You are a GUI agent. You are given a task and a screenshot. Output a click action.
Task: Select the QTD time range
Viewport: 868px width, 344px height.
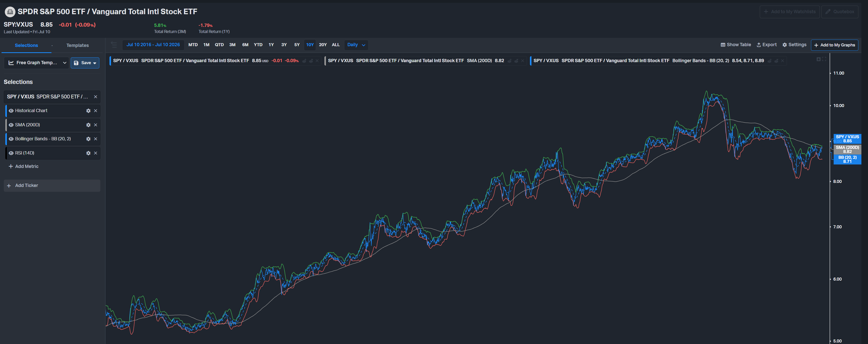(219, 45)
